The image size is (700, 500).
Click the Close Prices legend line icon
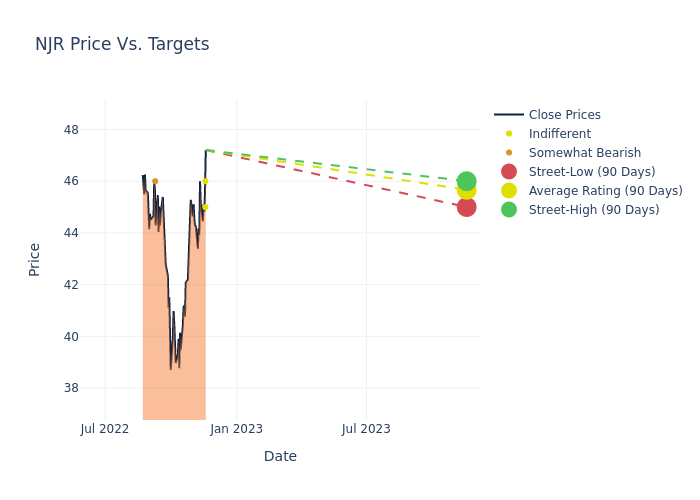[509, 115]
